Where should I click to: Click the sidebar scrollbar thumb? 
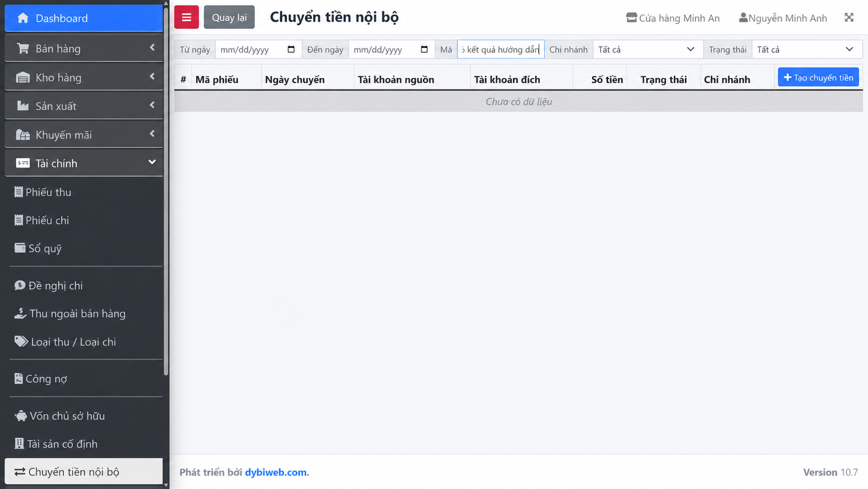pos(166,190)
